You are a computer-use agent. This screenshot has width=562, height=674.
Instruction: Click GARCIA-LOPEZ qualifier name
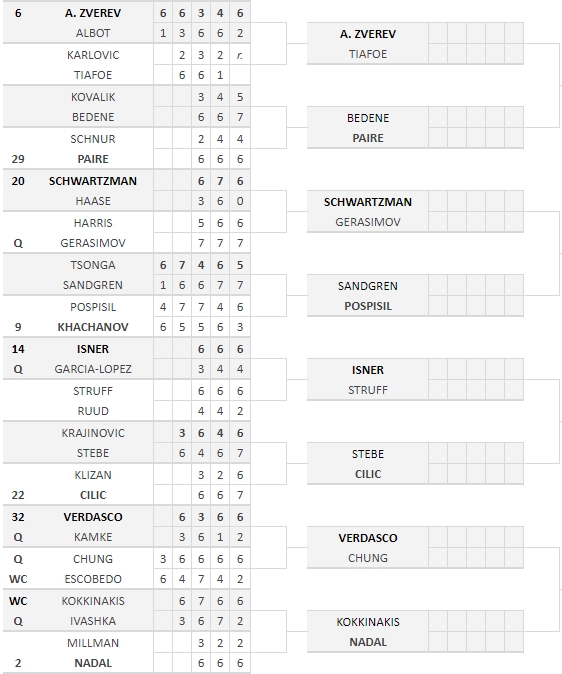[93, 369]
